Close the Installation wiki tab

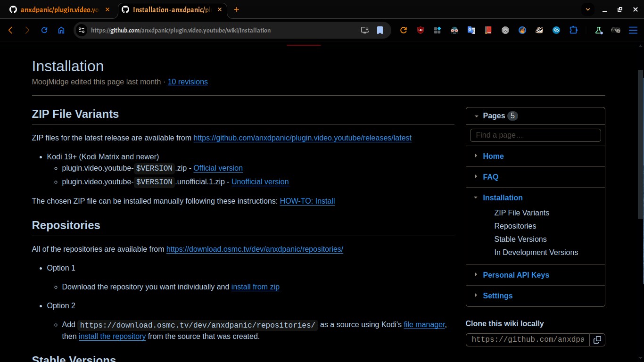(221, 9)
